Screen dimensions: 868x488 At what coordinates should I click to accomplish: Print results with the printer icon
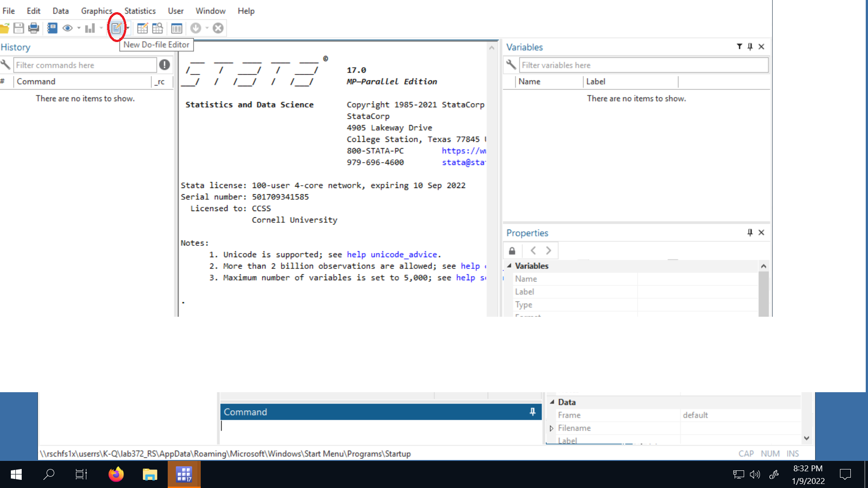coord(33,28)
